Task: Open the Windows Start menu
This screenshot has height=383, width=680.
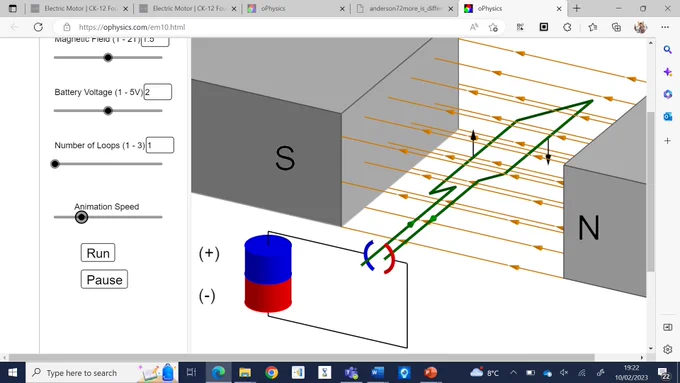Action: point(13,373)
